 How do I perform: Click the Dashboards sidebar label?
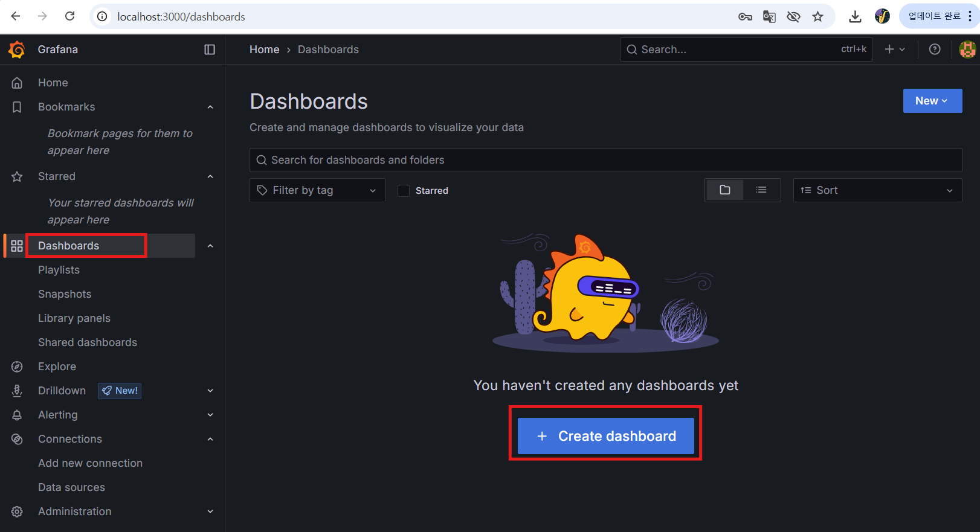pyautogui.click(x=68, y=246)
